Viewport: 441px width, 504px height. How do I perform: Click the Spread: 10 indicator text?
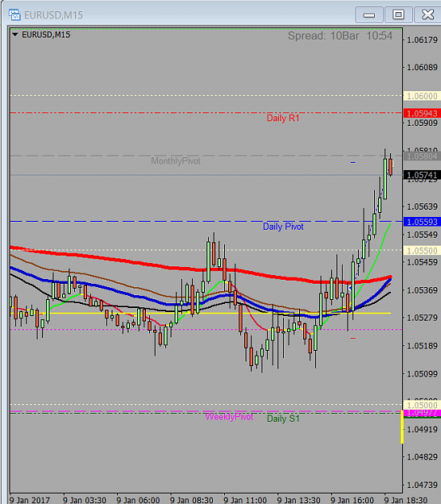316,35
